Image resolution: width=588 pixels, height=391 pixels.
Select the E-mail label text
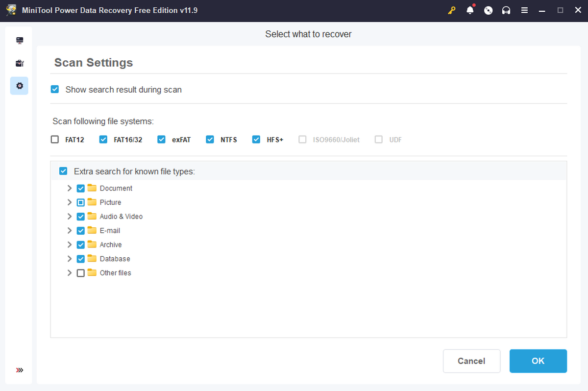(110, 231)
